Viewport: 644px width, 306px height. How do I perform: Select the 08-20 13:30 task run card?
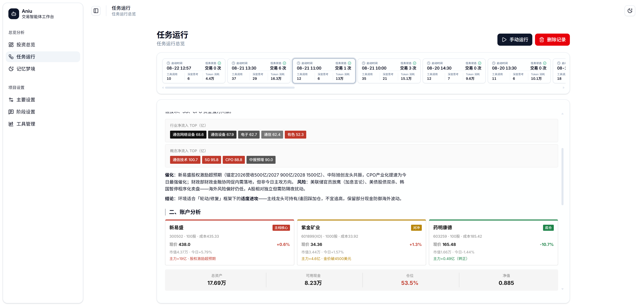(x=519, y=71)
